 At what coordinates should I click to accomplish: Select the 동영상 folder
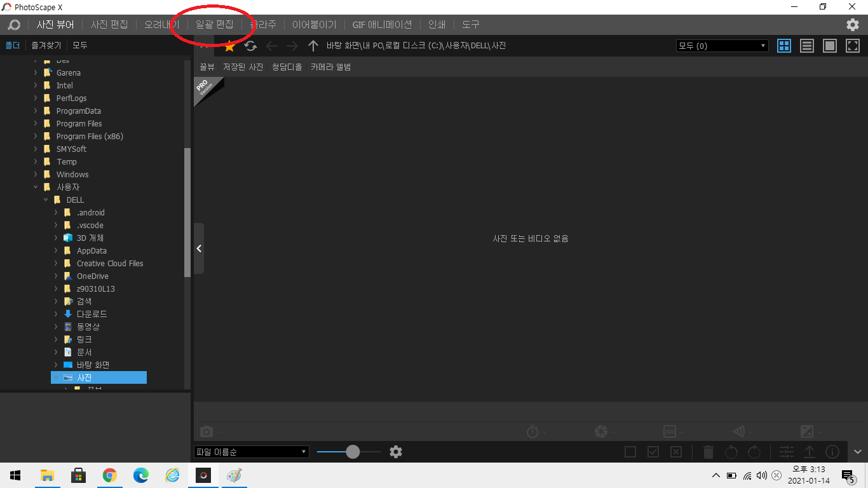coord(88,327)
